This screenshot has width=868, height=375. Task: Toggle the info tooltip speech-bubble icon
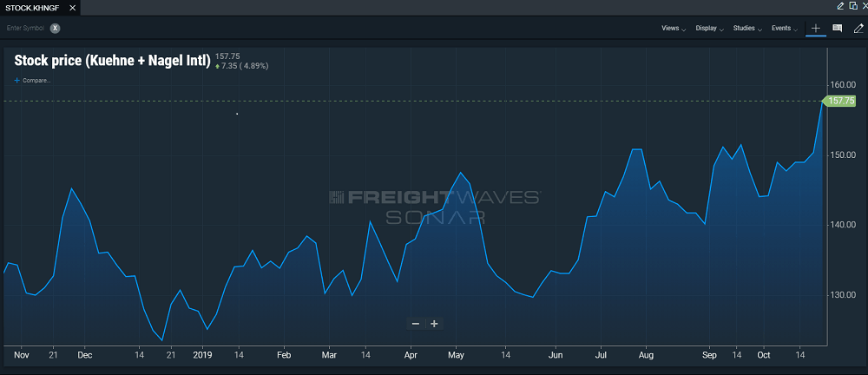click(x=837, y=29)
